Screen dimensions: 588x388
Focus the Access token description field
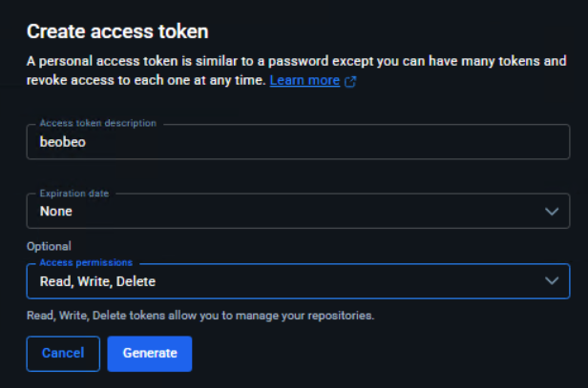pyautogui.click(x=298, y=141)
